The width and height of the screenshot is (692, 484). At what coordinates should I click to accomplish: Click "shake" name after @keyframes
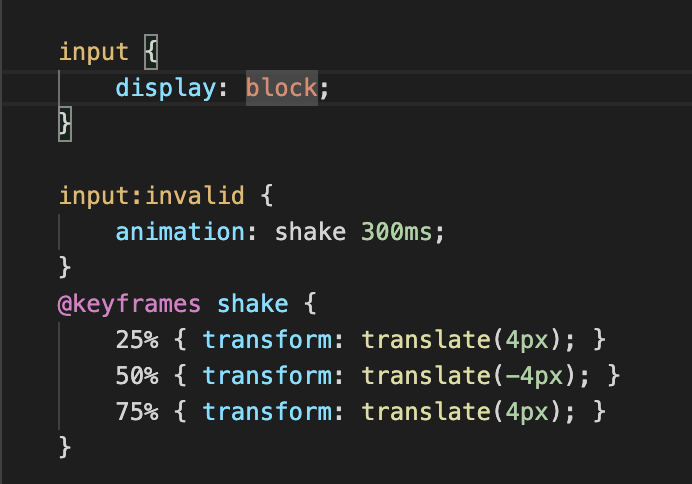click(252, 304)
